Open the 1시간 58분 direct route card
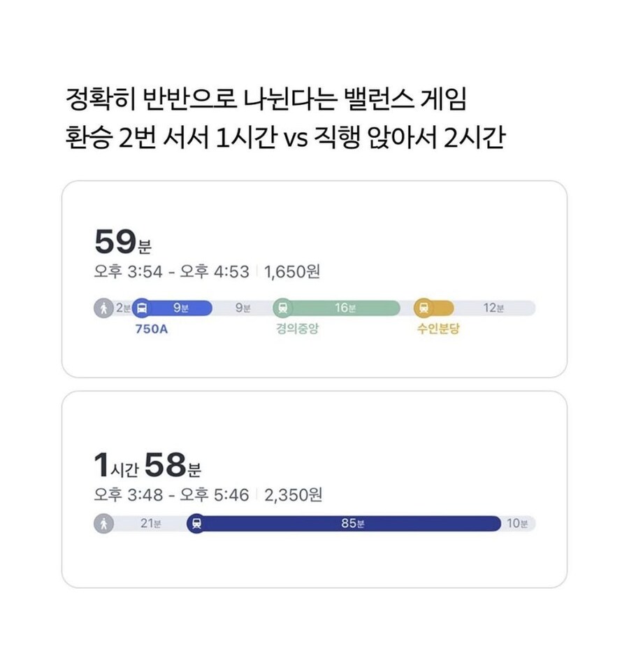 [x=314, y=489]
